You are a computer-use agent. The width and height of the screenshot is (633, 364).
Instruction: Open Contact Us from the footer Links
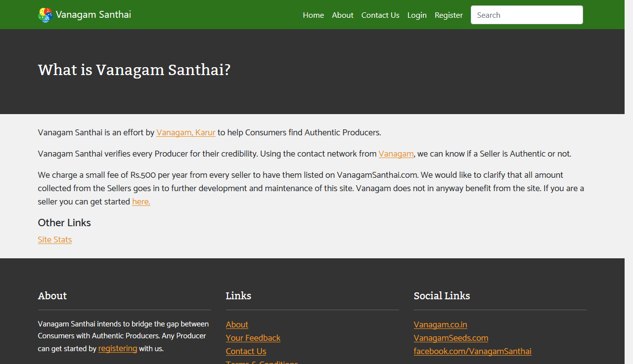coord(246,351)
